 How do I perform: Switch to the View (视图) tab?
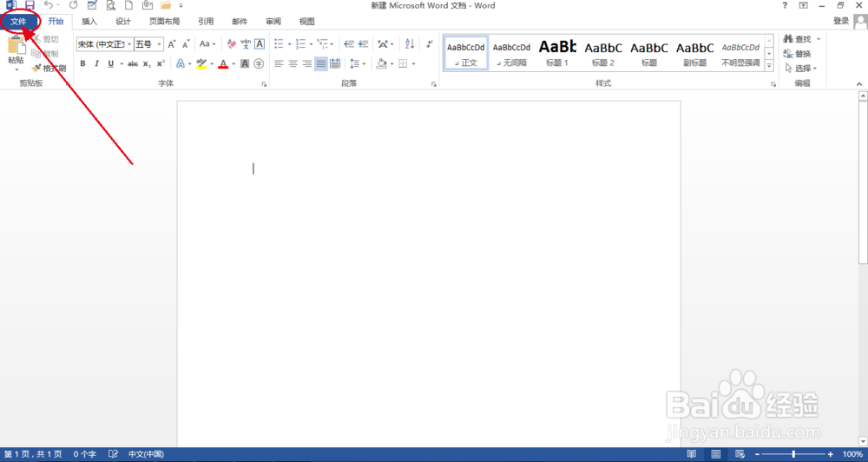coord(306,22)
